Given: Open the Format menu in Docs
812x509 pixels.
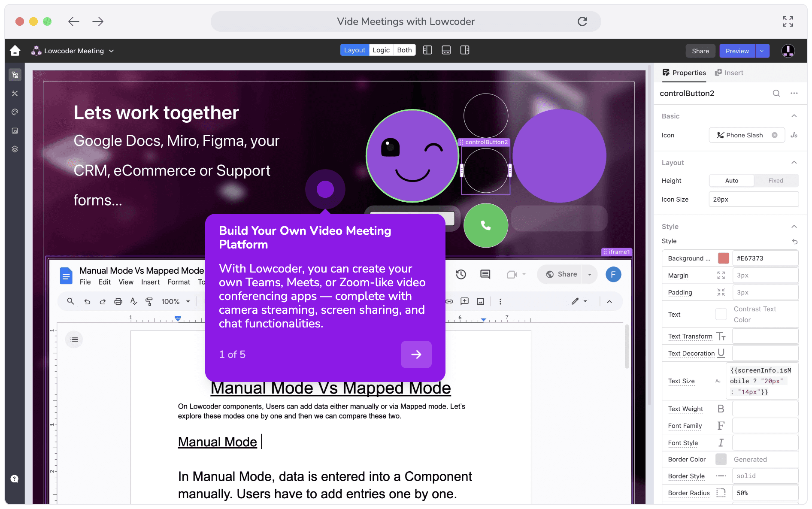Looking at the screenshot, I should point(179,282).
